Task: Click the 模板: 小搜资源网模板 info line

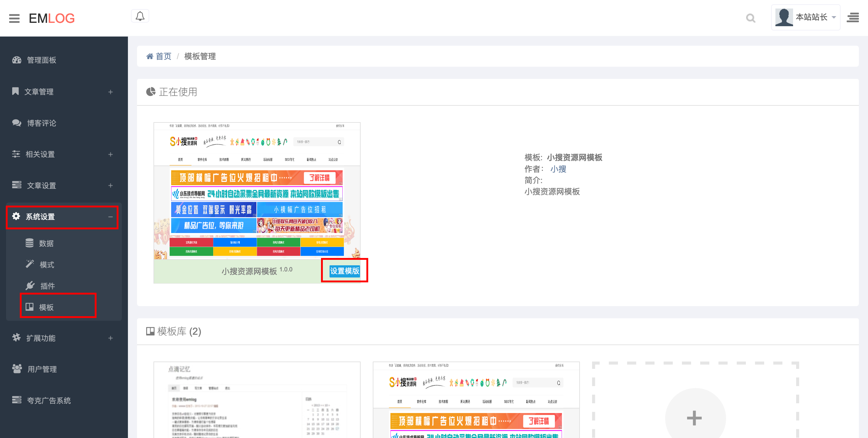Action: point(563,157)
